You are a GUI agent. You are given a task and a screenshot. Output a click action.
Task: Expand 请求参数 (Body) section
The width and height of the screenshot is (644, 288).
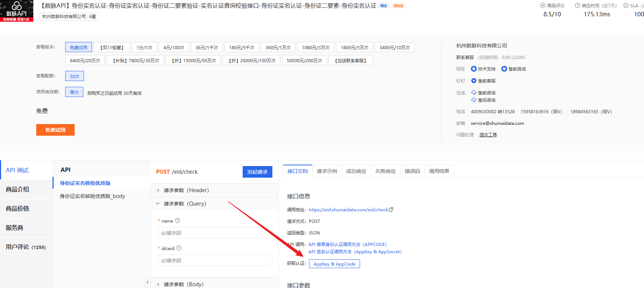tap(214, 284)
